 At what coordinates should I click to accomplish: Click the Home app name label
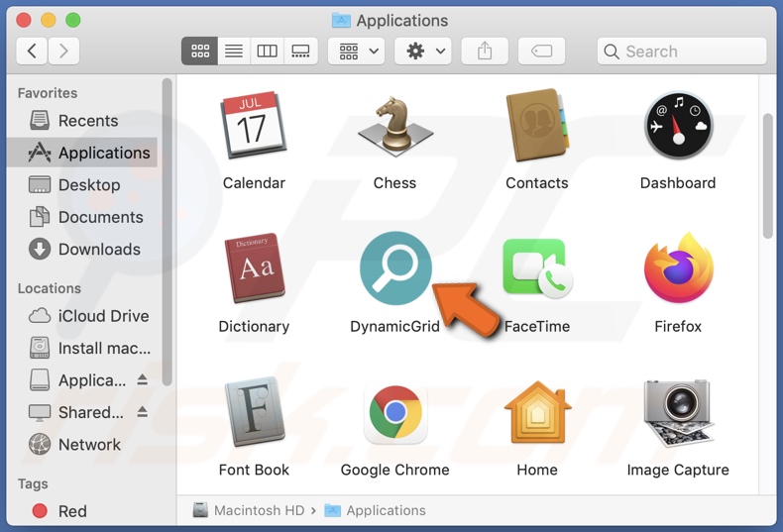537,470
